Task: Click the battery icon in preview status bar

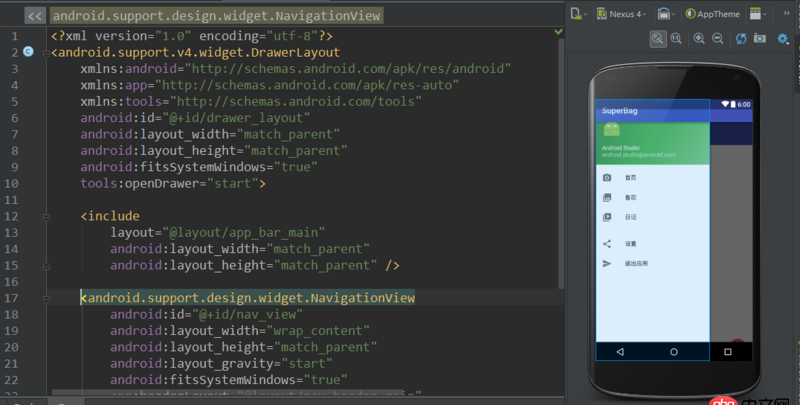Action: click(733, 104)
